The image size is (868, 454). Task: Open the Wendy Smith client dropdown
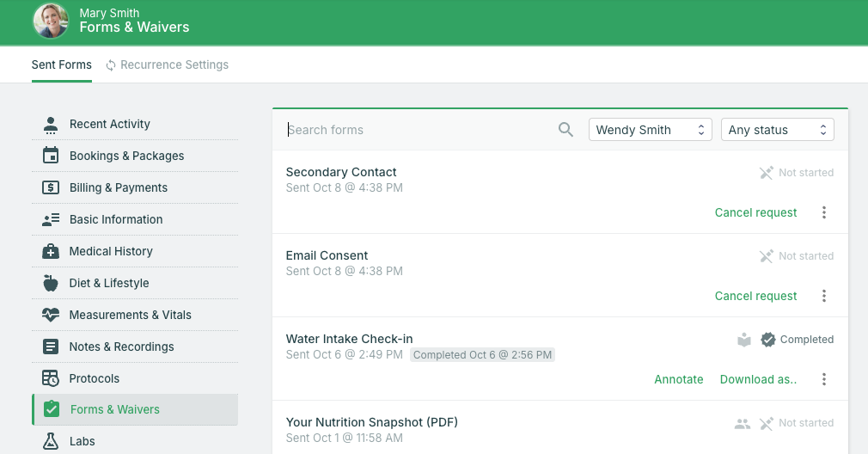coord(650,130)
